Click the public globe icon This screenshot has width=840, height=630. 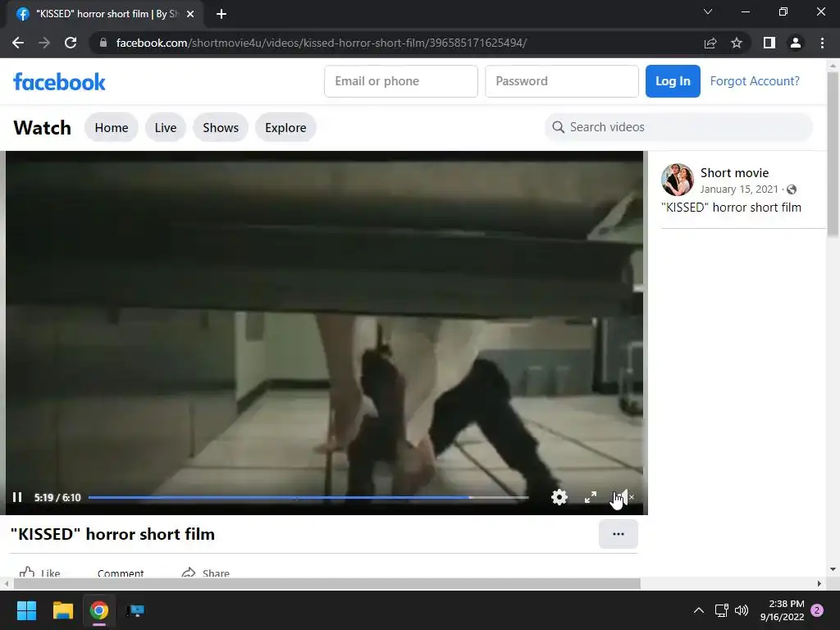[x=792, y=189]
